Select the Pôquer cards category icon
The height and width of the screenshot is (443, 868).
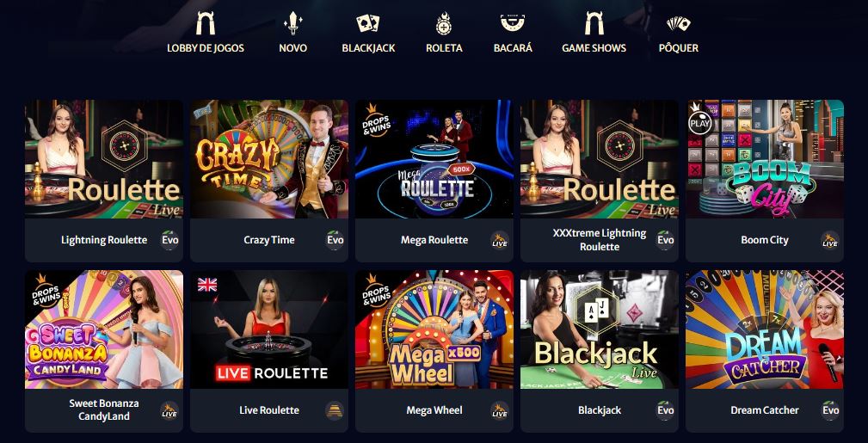coord(678,23)
